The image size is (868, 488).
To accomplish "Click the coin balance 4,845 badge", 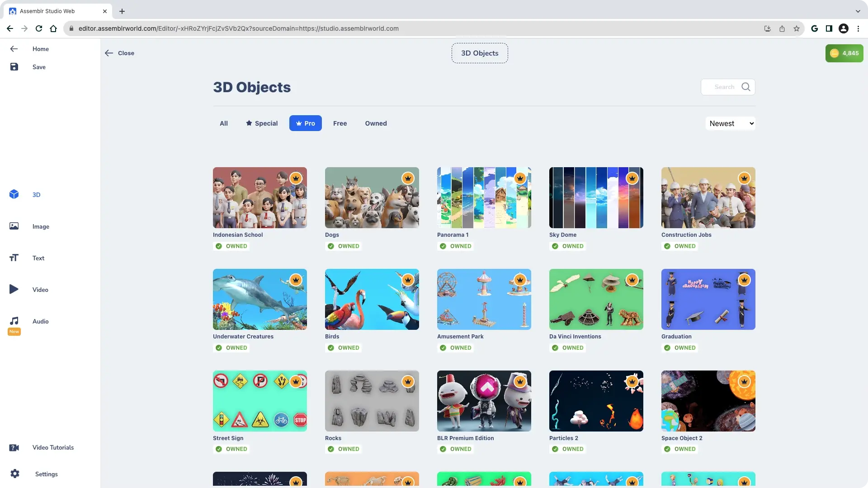I will tap(844, 53).
